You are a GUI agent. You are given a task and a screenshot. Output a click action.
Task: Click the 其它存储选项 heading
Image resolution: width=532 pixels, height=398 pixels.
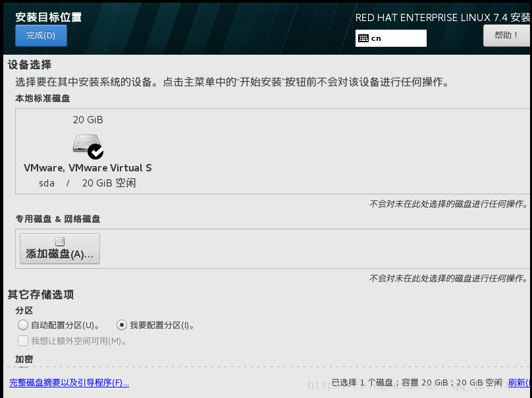click(41, 295)
